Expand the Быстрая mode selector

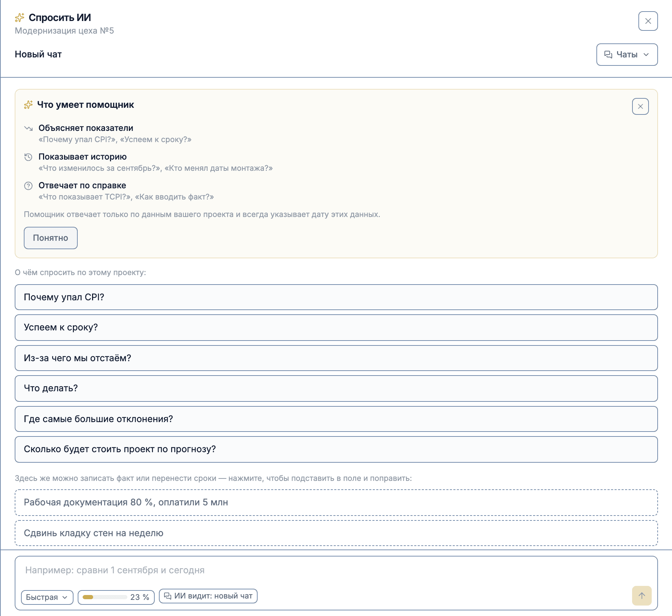(47, 597)
